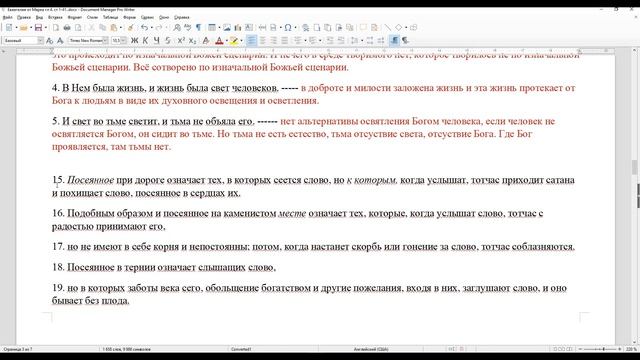Insert a chart via chart icon
Viewport: 640px width, 360px height.
238,28
